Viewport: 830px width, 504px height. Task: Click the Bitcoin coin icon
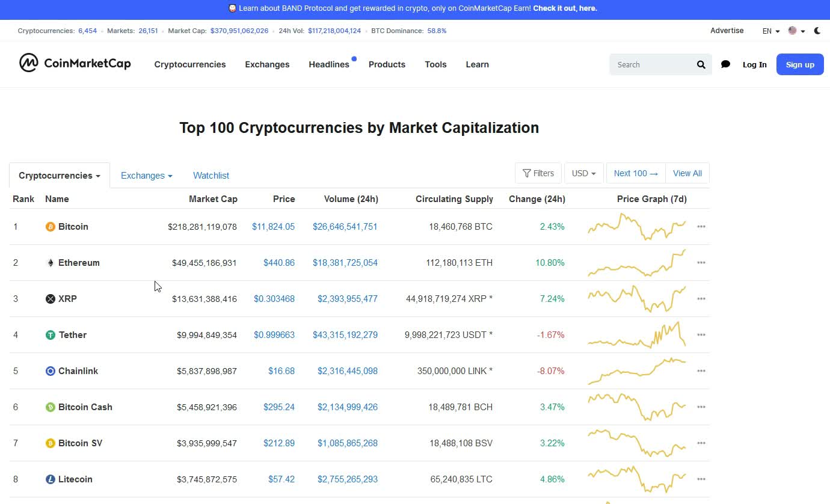click(51, 227)
